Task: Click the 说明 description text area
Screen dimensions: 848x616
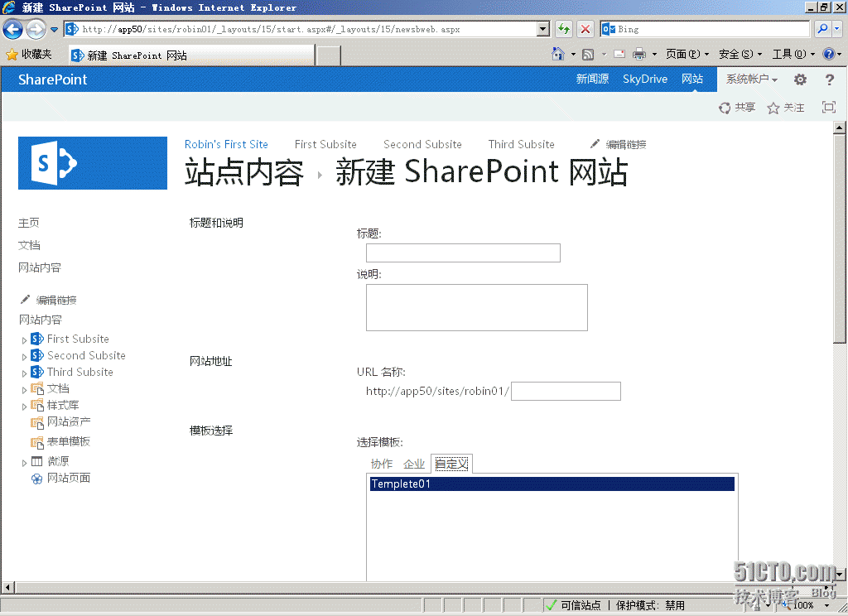Action: pos(476,308)
